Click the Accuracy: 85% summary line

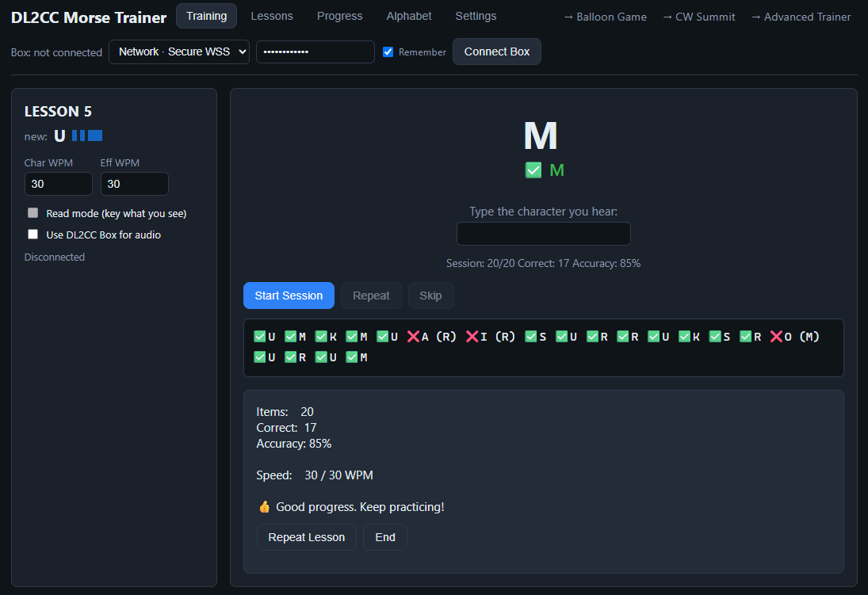tap(294, 444)
